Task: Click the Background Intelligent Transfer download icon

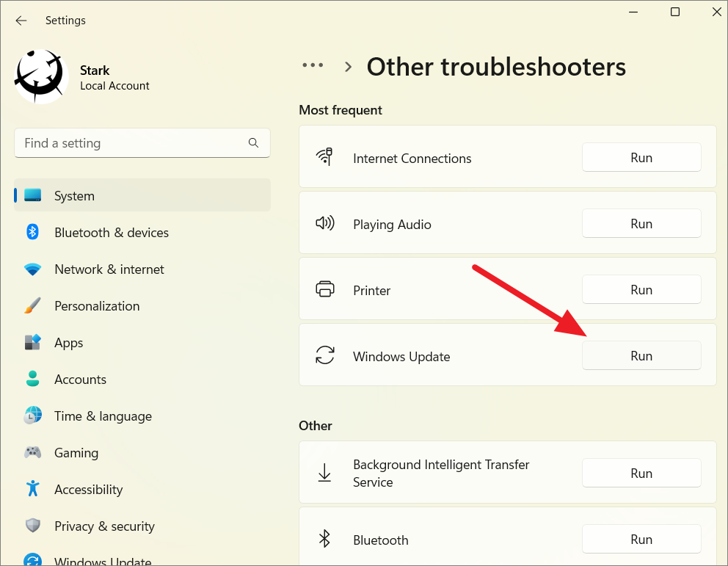Action: tap(324, 473)
